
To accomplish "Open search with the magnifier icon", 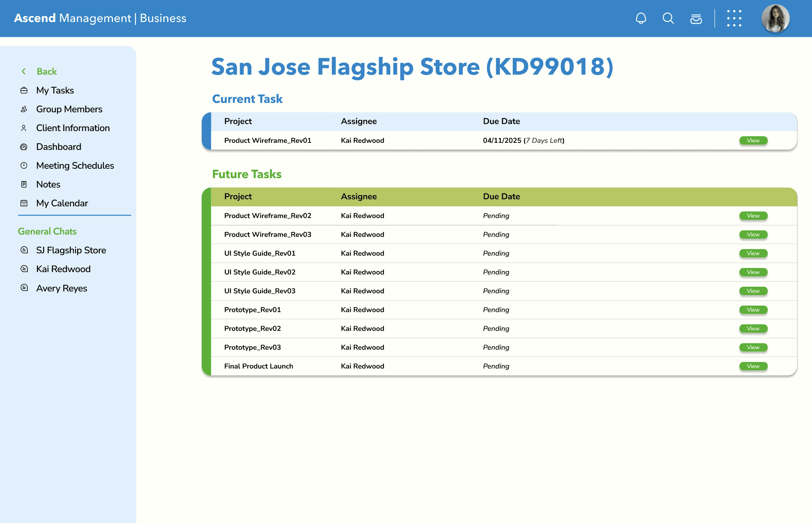I will (668, 18).
